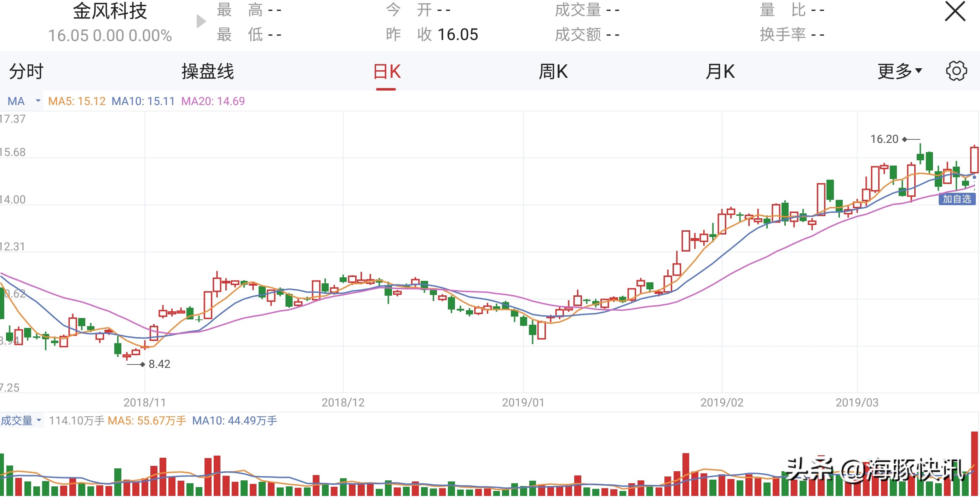Viewport: 980px width, 497px height.
Task: Click the 昨收 16.05 value
Action: point(458,35)
